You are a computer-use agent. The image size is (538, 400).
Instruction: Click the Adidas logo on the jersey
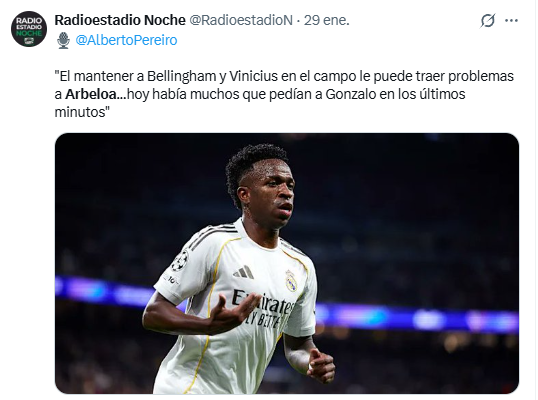(x=244, y=272)
